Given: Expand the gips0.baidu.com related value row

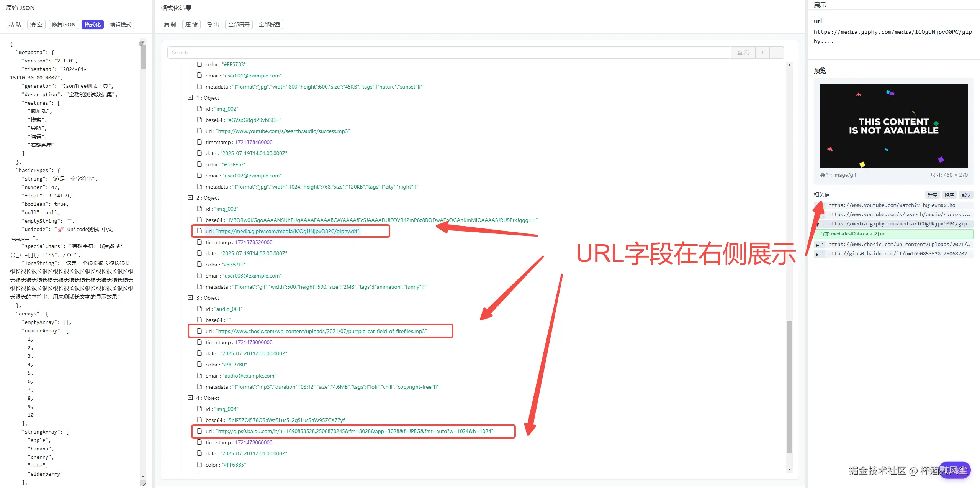Looking at the screenshot, I should 817,254.
